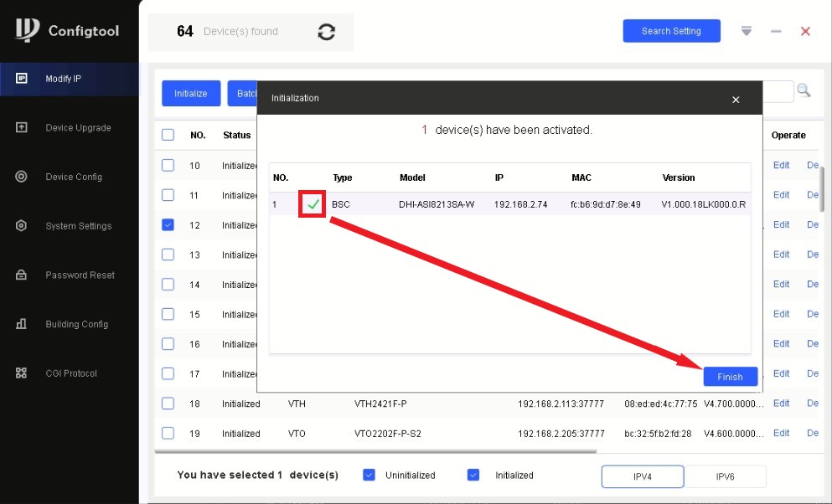Click the Initialize button
The image size is (832, 504).
(190, 93)
